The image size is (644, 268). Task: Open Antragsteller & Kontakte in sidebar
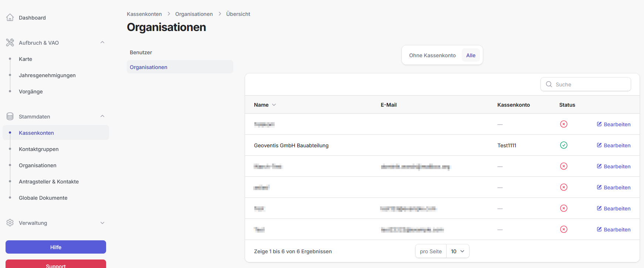[x=49, y=182]
